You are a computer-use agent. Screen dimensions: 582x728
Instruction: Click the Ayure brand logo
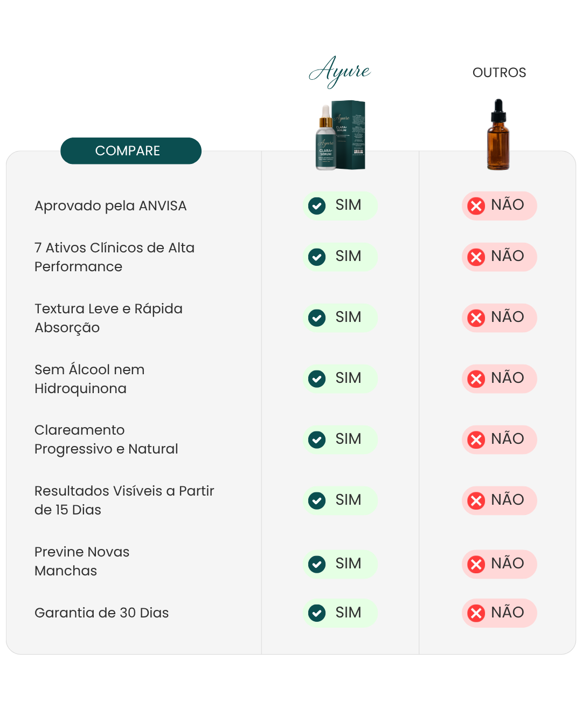[339, 72]
